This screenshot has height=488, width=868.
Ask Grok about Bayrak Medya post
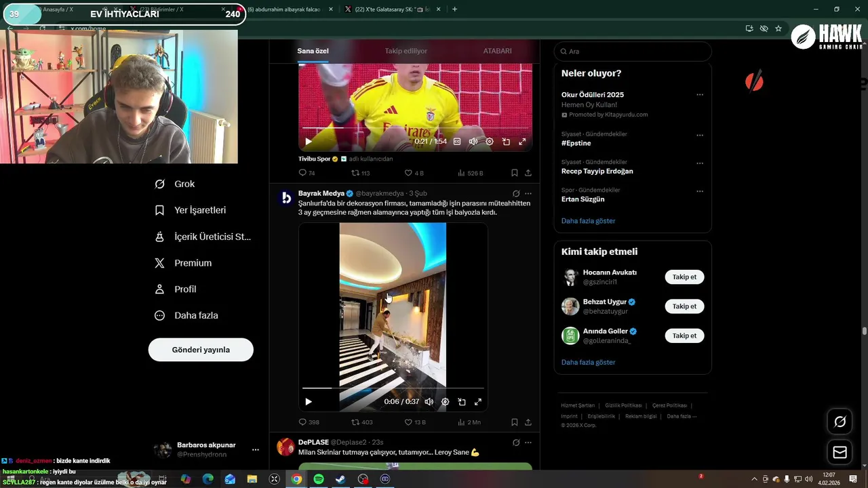pyautogui.click(x=516, y=194)
